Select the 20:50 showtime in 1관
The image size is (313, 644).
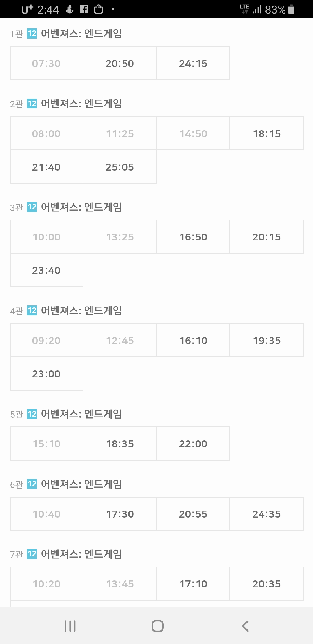[120, 63]
